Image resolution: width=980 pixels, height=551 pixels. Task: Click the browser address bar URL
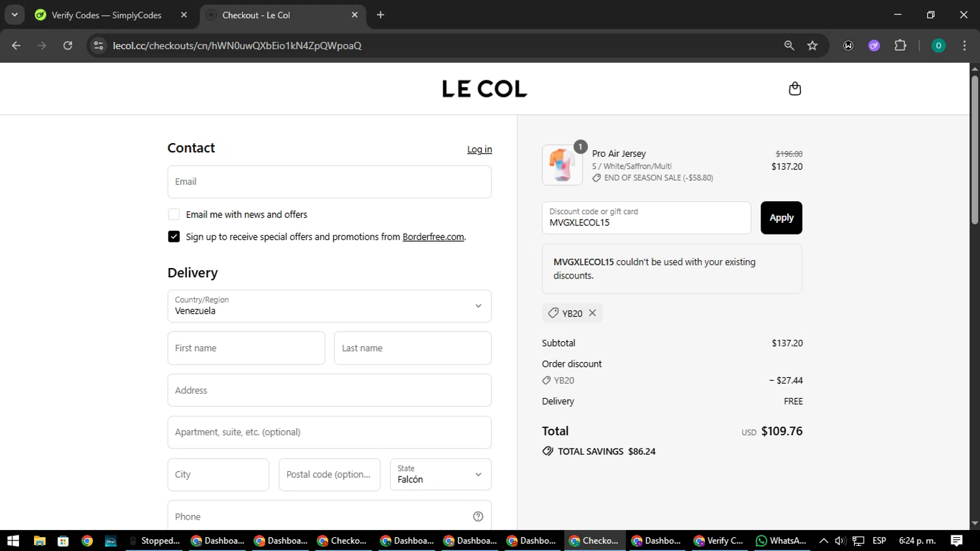237,45
